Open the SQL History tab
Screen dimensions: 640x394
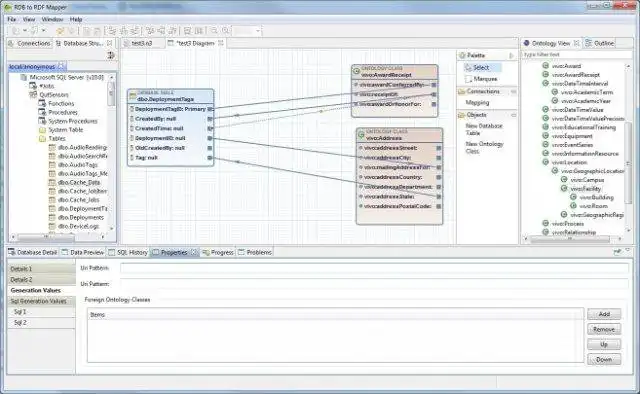128,253
